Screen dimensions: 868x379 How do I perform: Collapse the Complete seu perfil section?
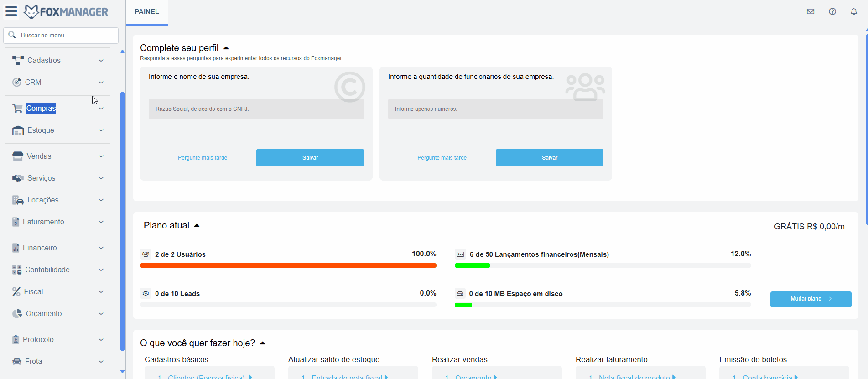click(226, 48)
